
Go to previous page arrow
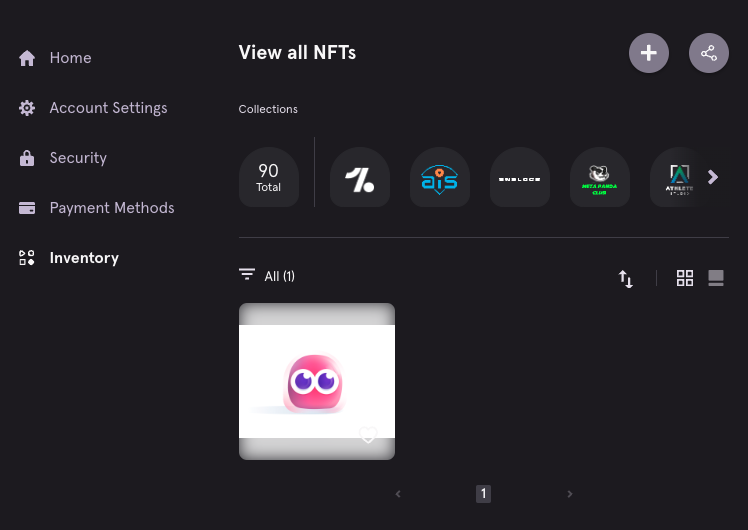398,494
